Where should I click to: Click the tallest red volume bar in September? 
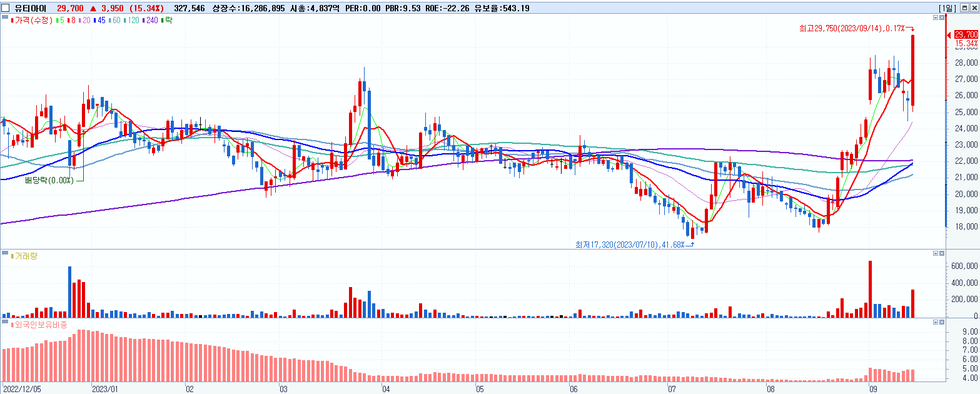(870, 289)
